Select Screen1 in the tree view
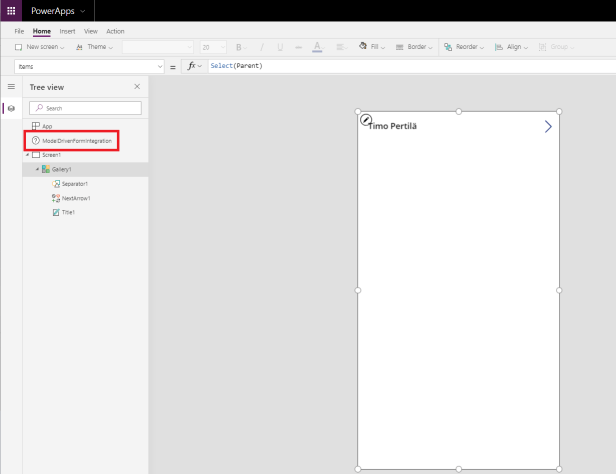 [51, 155]
